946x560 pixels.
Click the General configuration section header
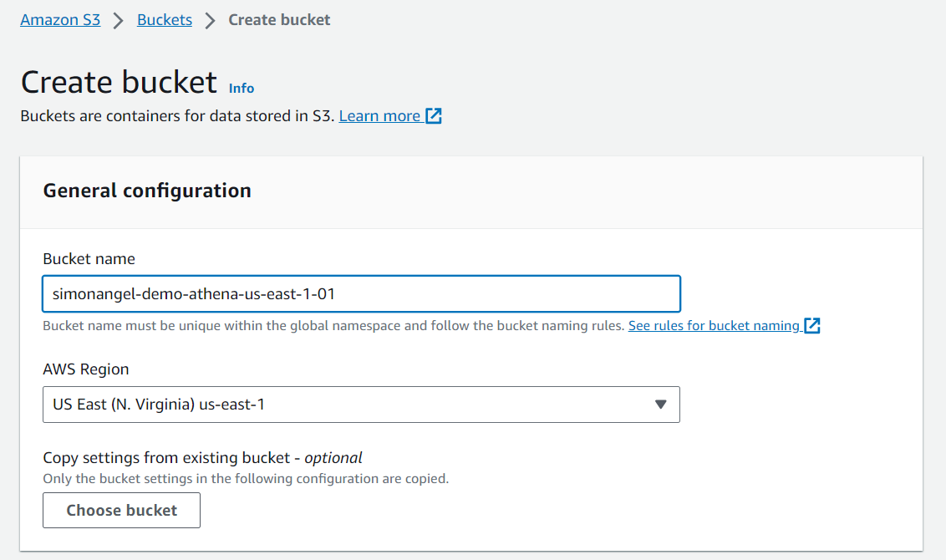click(x=147, y=191)
